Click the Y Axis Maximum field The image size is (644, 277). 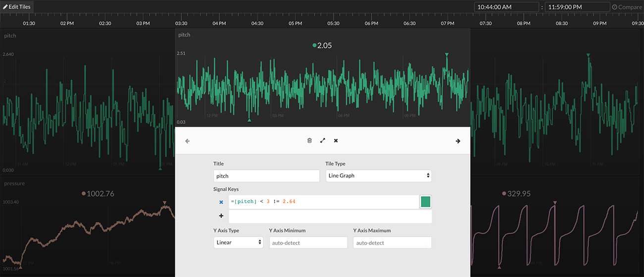click(392, 243)
